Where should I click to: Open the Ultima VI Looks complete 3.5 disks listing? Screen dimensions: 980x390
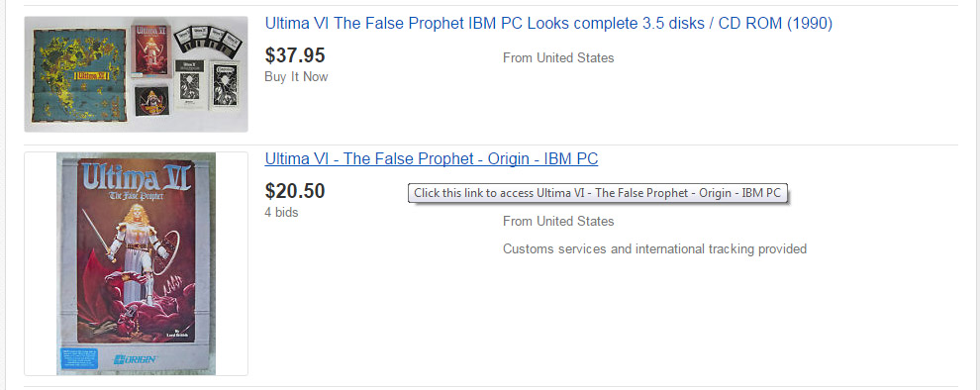pos(548,24)
